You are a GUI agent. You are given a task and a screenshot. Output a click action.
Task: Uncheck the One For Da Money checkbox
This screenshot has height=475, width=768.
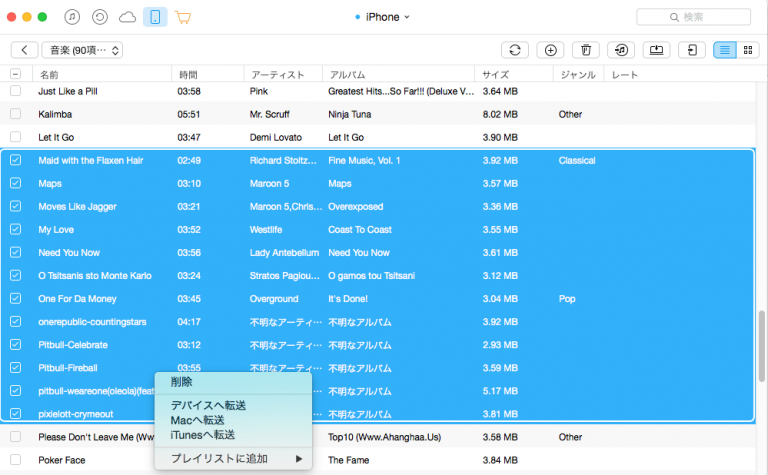point(16,298)
